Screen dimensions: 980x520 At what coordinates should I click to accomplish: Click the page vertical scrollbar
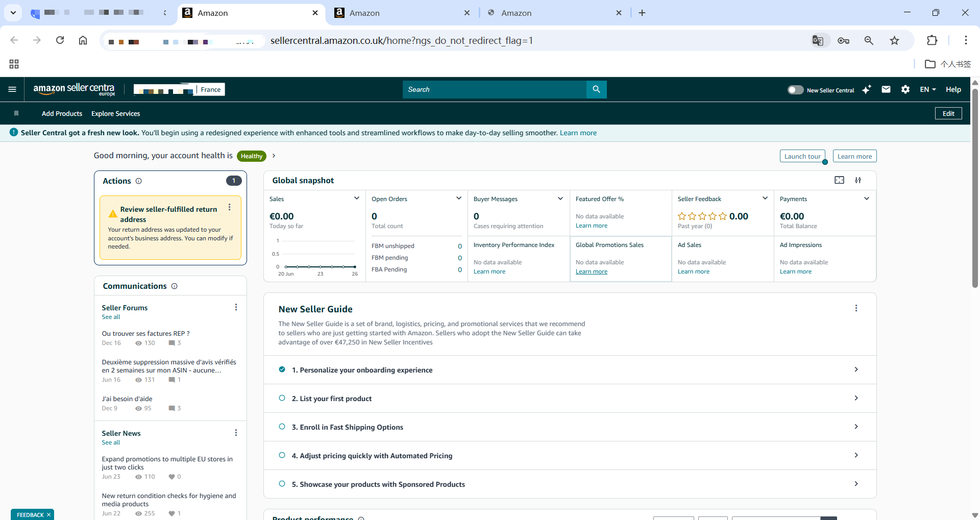click(x=975, y=189)
